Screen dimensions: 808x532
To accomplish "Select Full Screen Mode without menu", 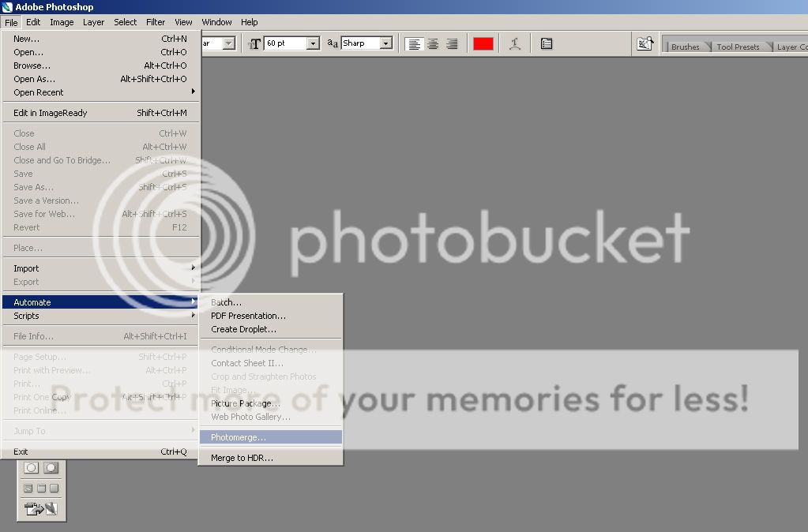I will click(x=54, y=489).
